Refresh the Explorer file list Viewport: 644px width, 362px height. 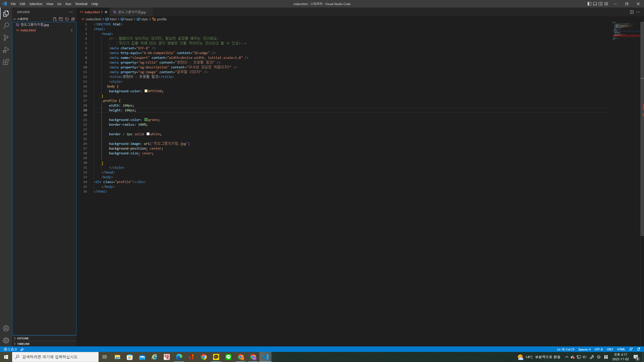tap(67, 19)
